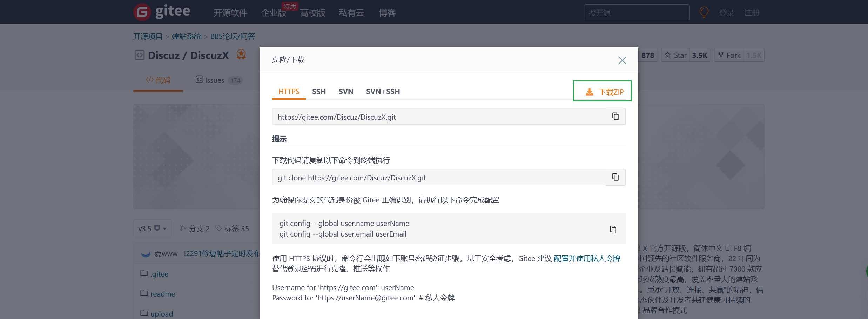Open 分支 2 branches list

[195, 228]
